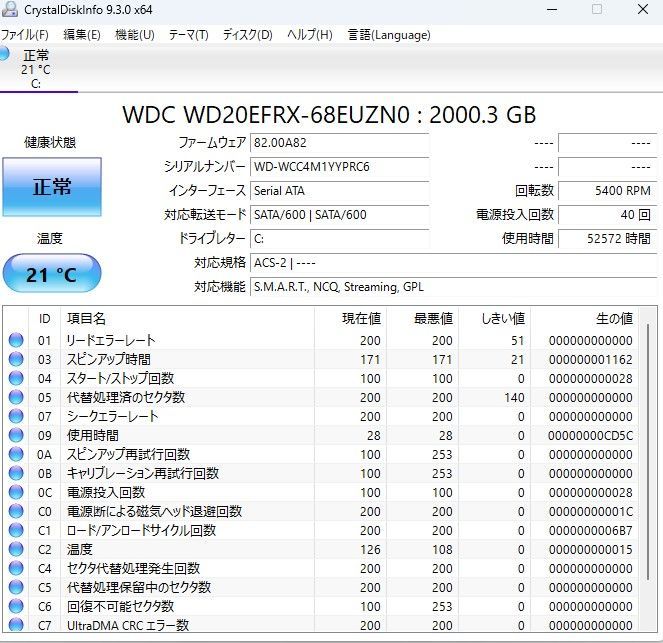The height and width of the screenshot is (643, 663).
Task: Click the 代替処理済のセクタ数 attribute name
Action: (126, 397)
